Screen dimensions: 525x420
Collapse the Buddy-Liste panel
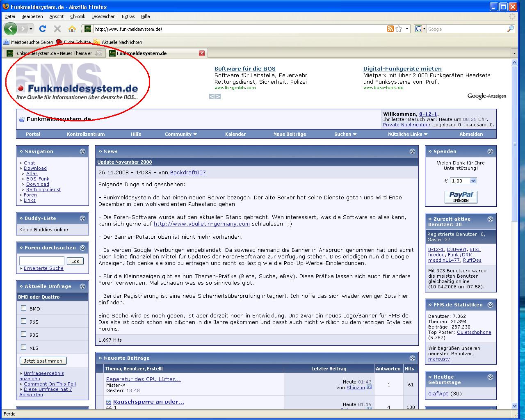click(x=82, y=218)
